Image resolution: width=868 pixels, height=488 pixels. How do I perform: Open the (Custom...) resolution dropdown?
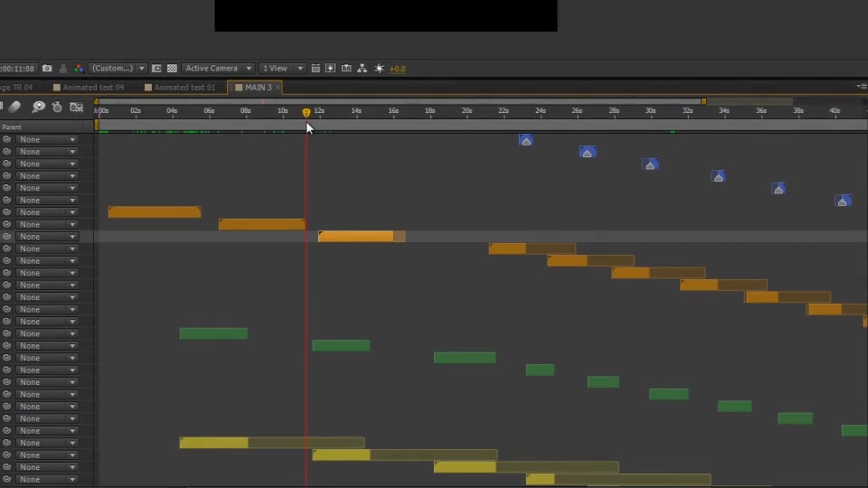point(118,68)
